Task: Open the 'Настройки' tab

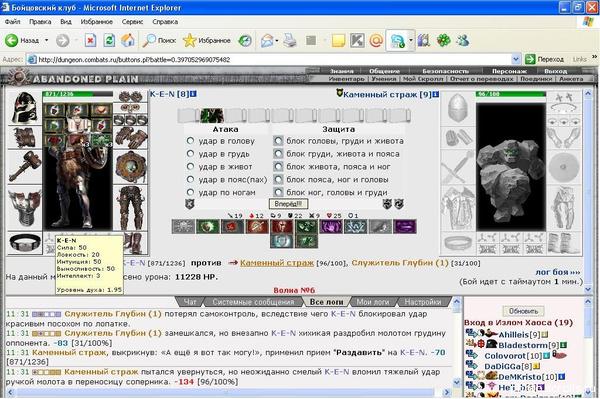Action: tap(422, 302)
